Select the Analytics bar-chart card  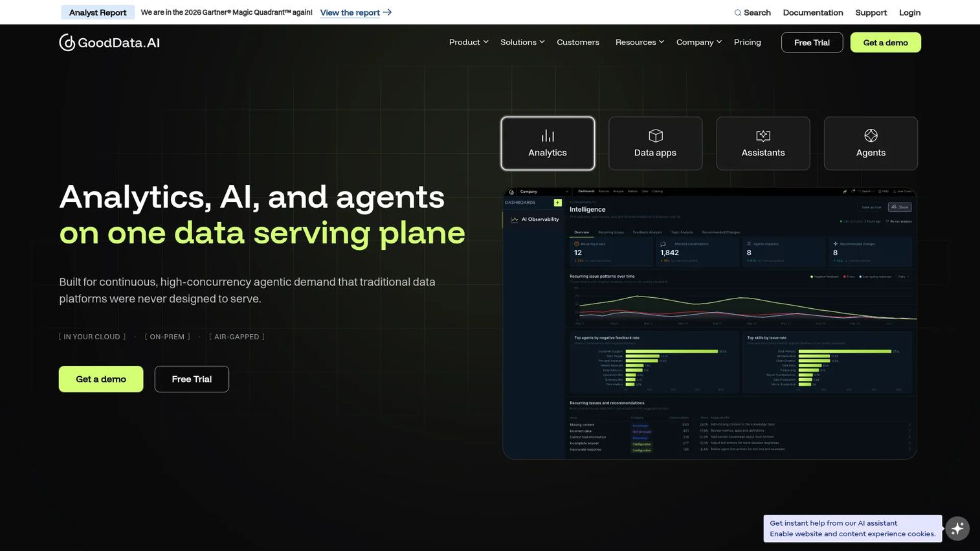pos(548,143)
